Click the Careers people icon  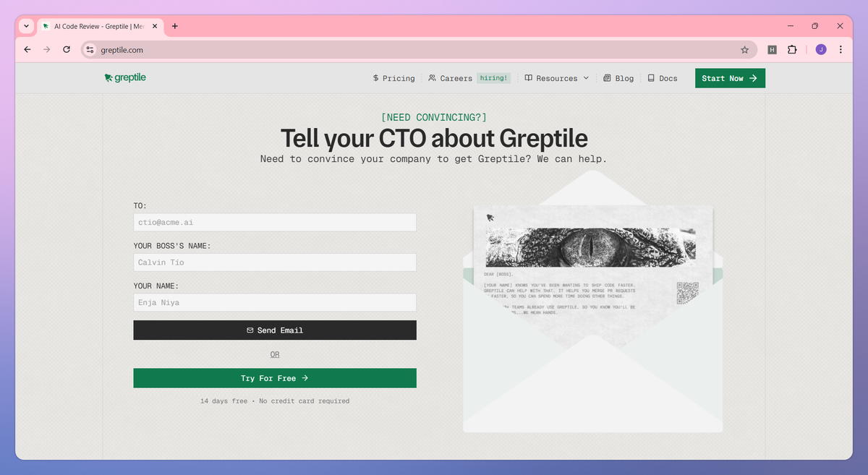click(x=432, y=78)
